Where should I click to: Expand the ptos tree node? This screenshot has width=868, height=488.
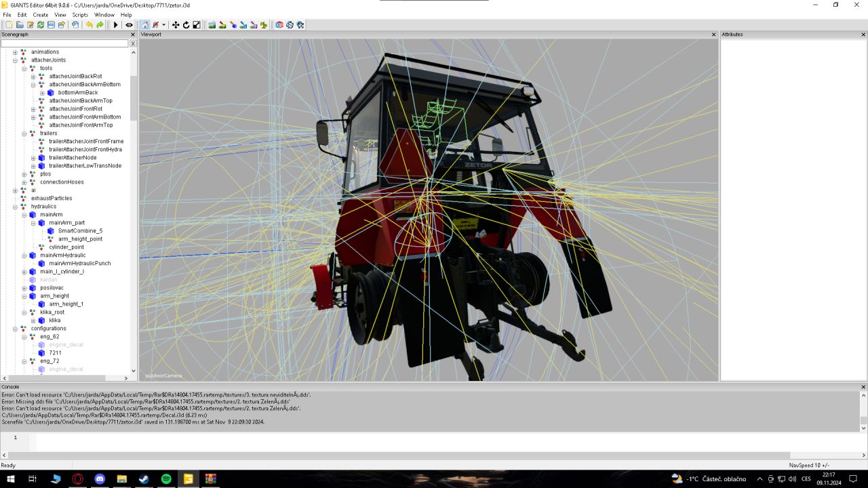point(24,174)
